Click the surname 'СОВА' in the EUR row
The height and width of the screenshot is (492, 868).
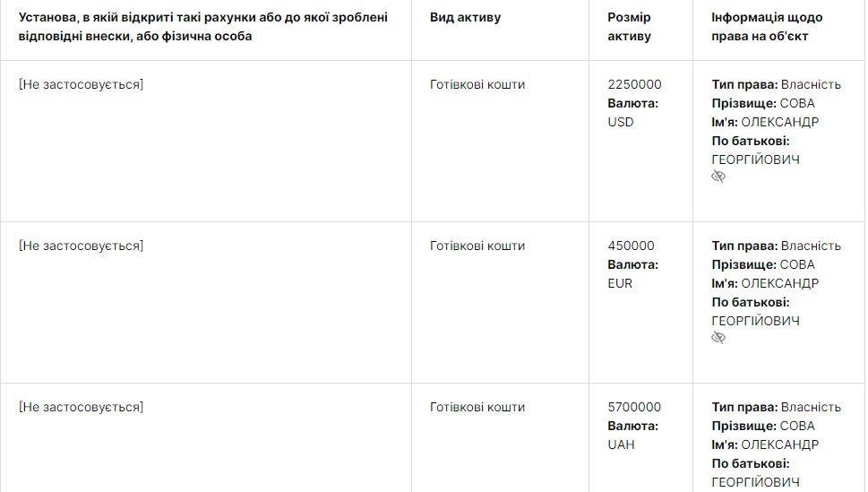pos(797,264)
